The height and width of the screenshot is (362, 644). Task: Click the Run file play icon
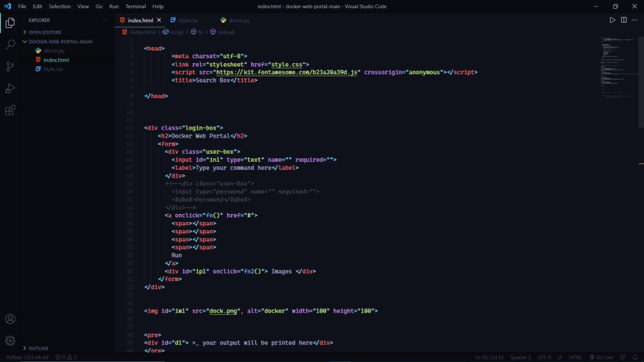612,20
